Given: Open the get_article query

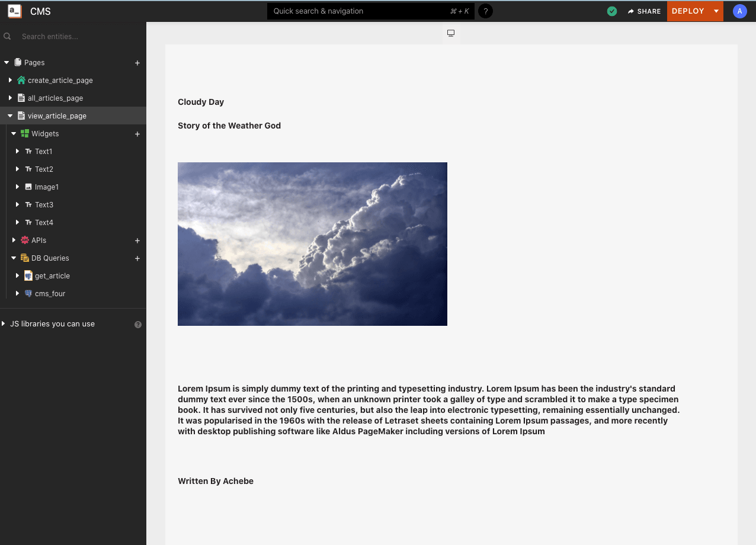Looking at the screenshot, I should 52,276.
